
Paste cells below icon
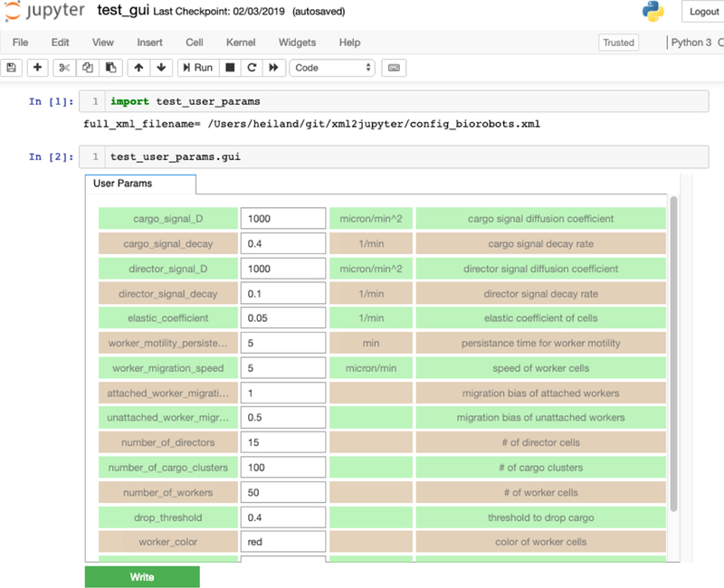point(110,68)
